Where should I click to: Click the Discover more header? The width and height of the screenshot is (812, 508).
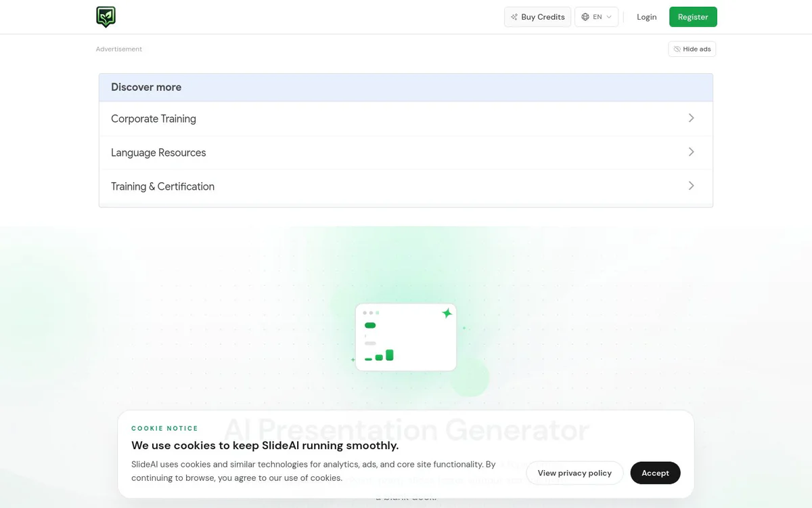tap(406, 87)
